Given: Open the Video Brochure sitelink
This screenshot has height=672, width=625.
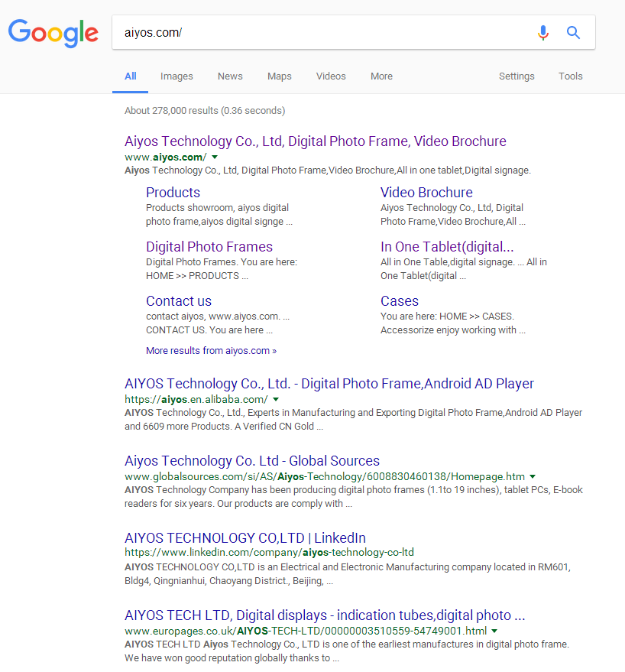Looking at the screenshot, I should (426, 193).
